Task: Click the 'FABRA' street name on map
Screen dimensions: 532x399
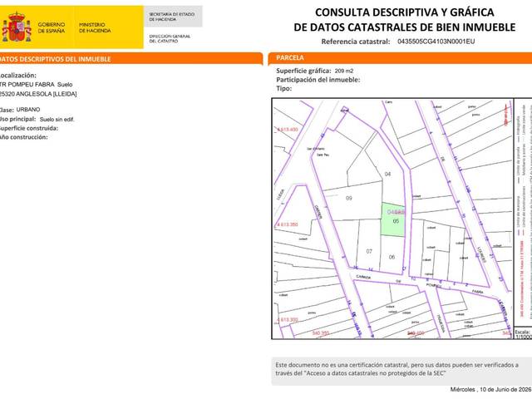Action: [477, 292]
